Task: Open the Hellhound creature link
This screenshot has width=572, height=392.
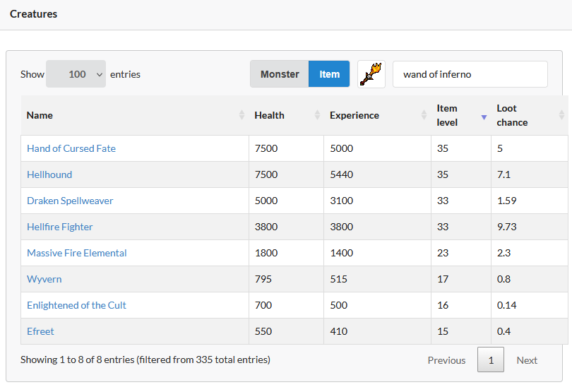Action: tap(49, 174)
